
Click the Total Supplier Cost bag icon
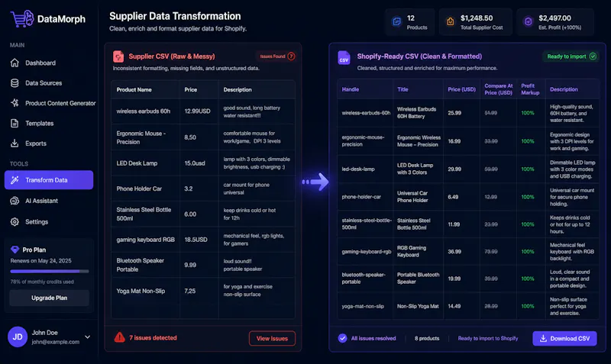(x=450, y=21)
